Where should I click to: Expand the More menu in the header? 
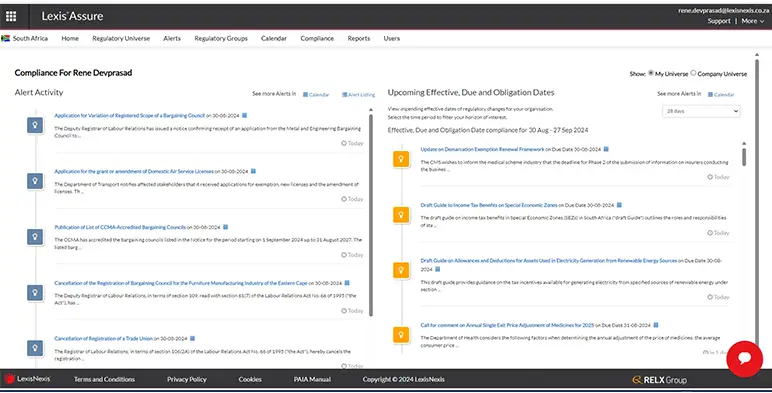tap(753, 21)
